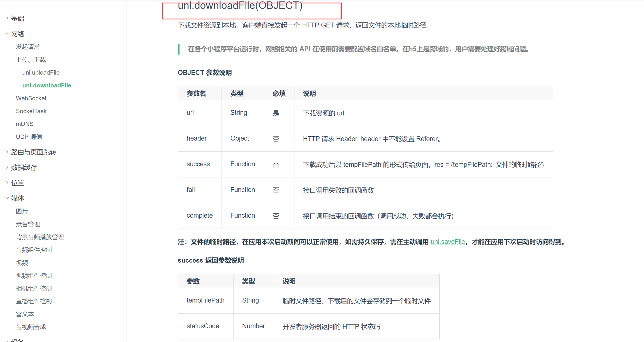Navigate to mDNS page
This screenshot has width=644, height=342.
[x=25, y=124]
